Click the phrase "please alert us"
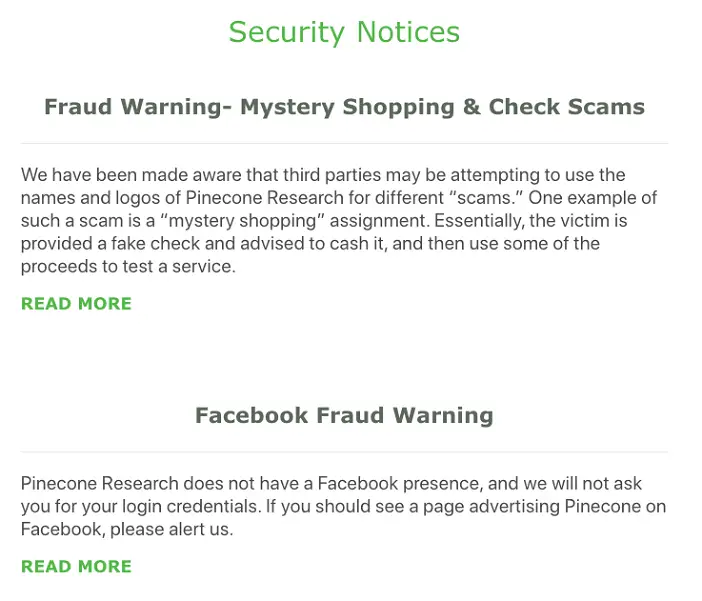Screen dimensions: 702x601 click(171, 530)
